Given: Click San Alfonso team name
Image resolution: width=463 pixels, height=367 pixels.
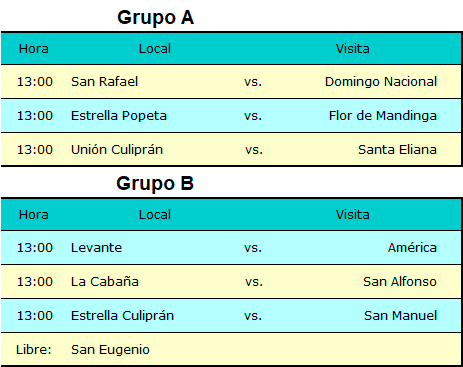Looking at the screenshot, I should (400, 282).
